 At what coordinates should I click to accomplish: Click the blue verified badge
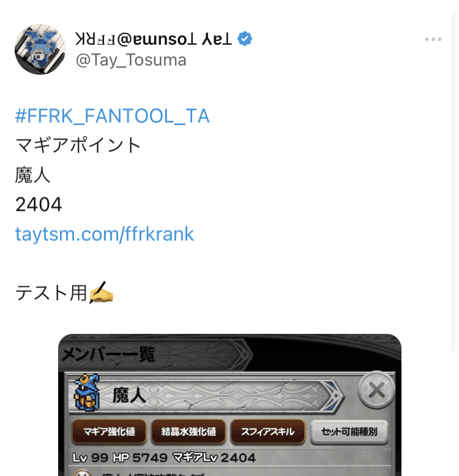point(245,39)
